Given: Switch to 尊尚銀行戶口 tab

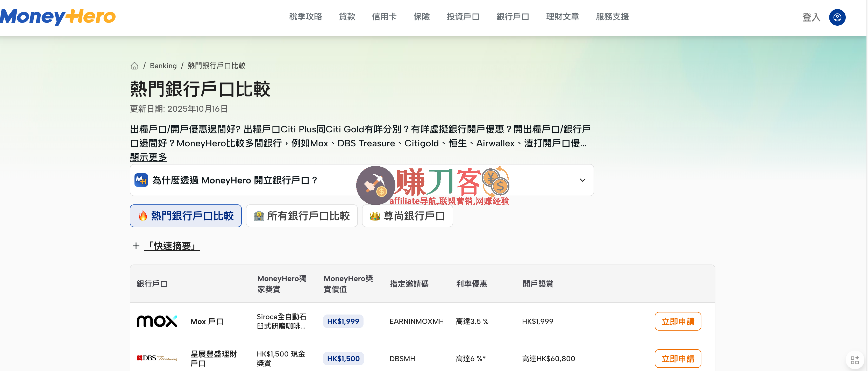Looking at the screenshot, I should pos(407,216).
